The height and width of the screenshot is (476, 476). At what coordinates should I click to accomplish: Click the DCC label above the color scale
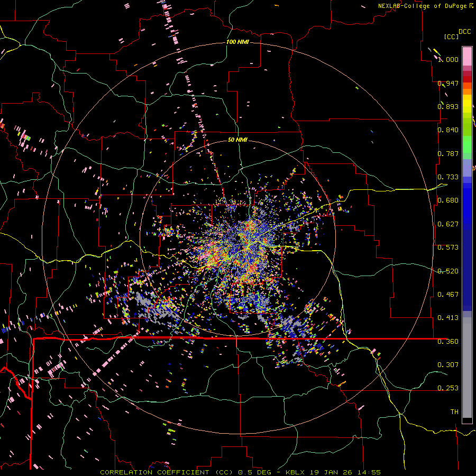click(465, 32)
